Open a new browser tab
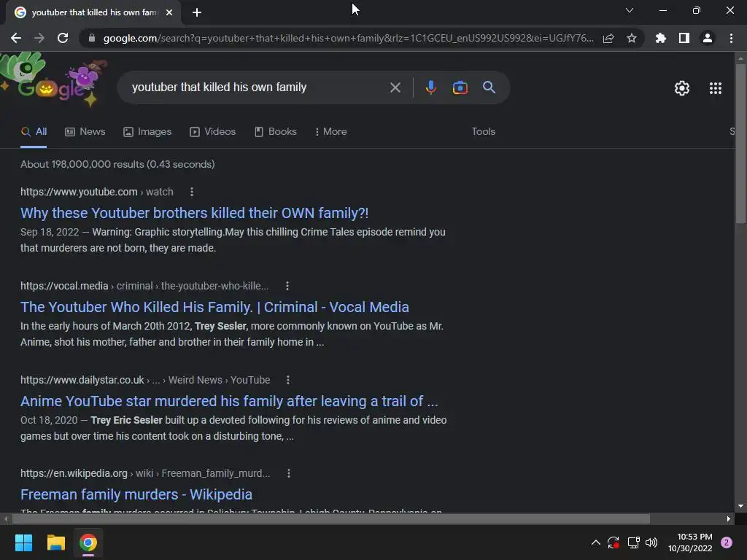The height and width of the screenshot is (560, 747). tap(197, 12)
